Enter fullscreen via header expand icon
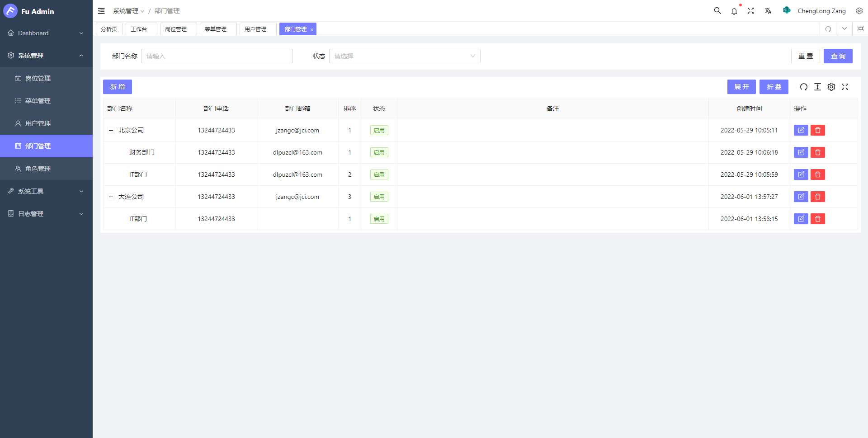 pyautogui.click(x=750, y=11)
